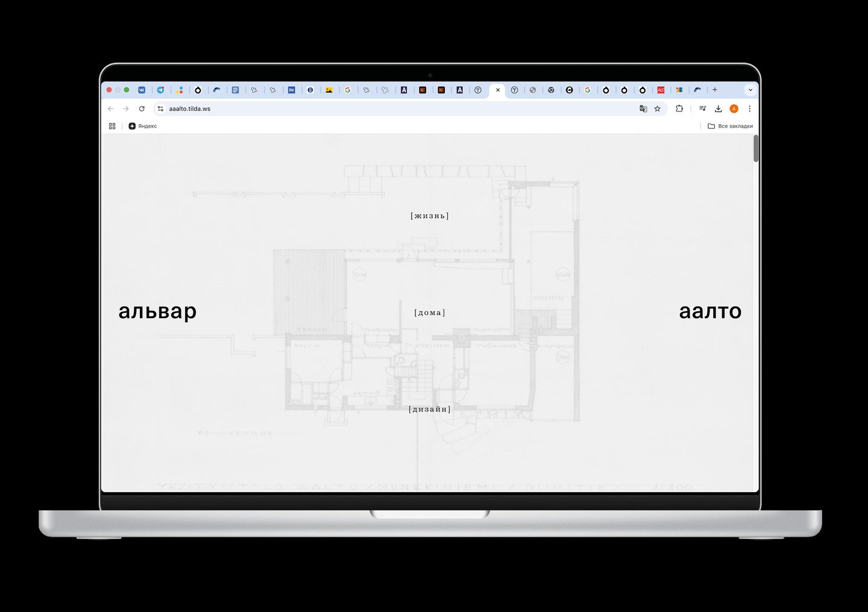Switch to the Behance tab
This screenshot has width=868, height=612.
point(292,90)
